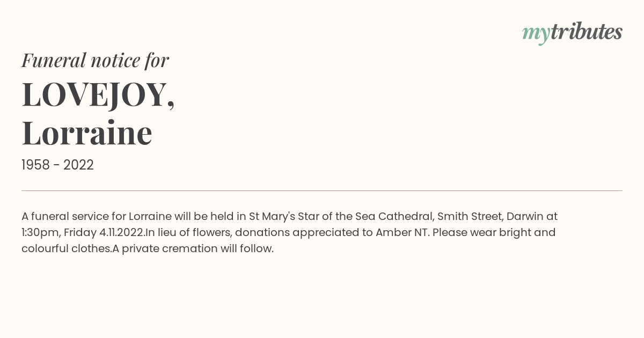Click the dark "tributes" logo text
Image resolution: width=644 pixels, height=338 pixels.
587,32
